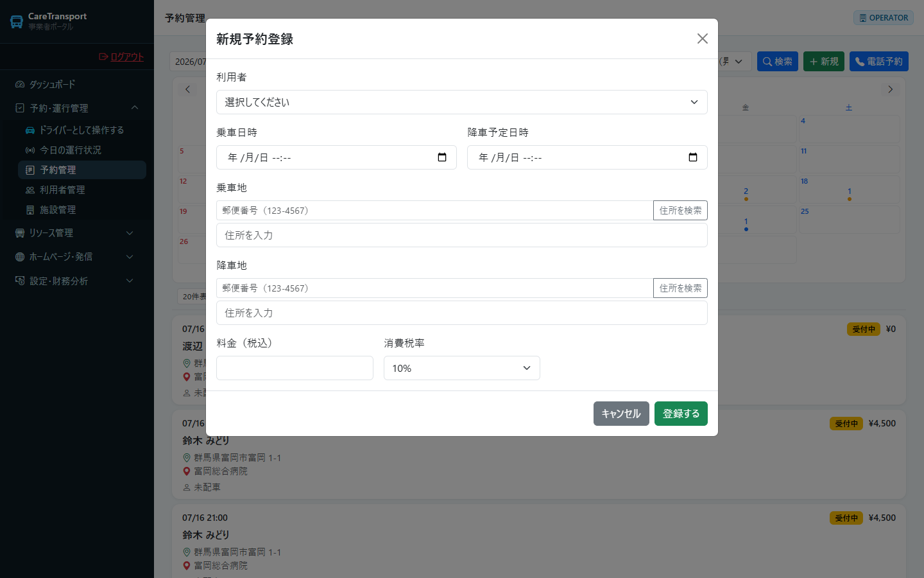Click the CareTransport bus logo icon
The image size is (924, 578).
click(17, 21)
